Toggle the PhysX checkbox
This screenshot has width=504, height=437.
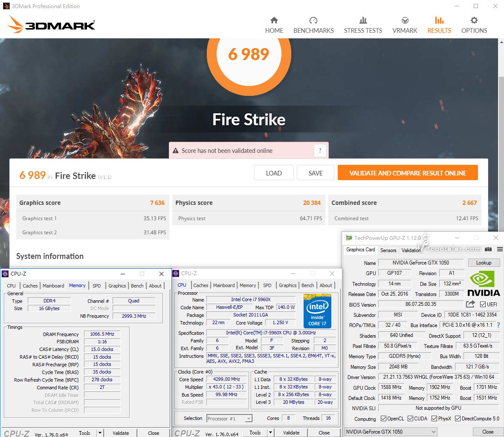click(434, 418)
